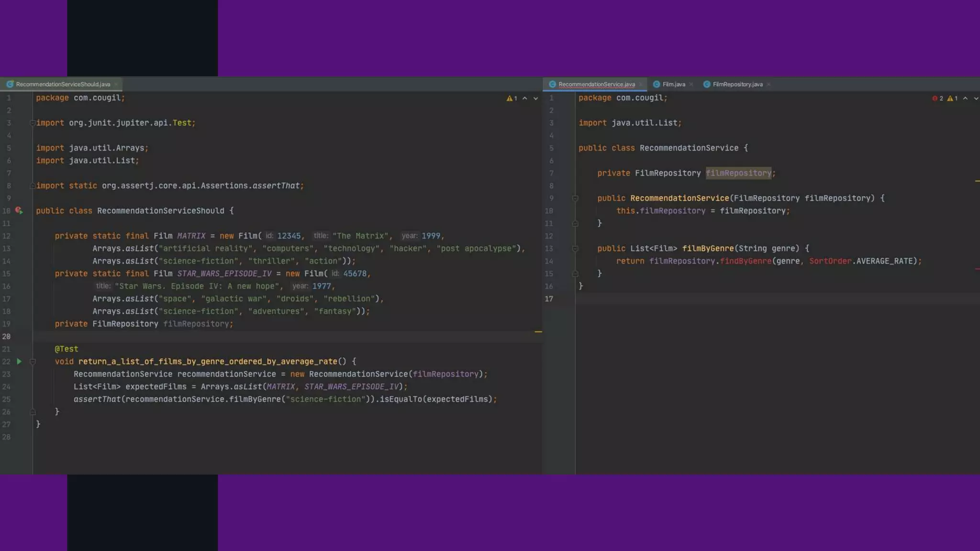Collapse the test method body at line 22

pos(33,362)
